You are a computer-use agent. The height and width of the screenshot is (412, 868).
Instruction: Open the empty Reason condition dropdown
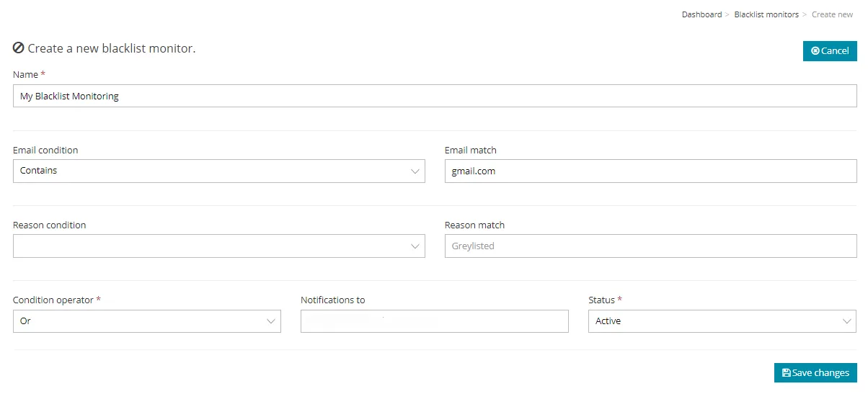tap(218, 246)
